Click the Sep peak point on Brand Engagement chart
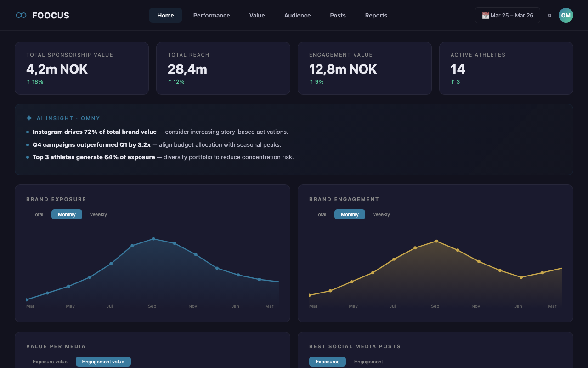 [x=436, y=241]
